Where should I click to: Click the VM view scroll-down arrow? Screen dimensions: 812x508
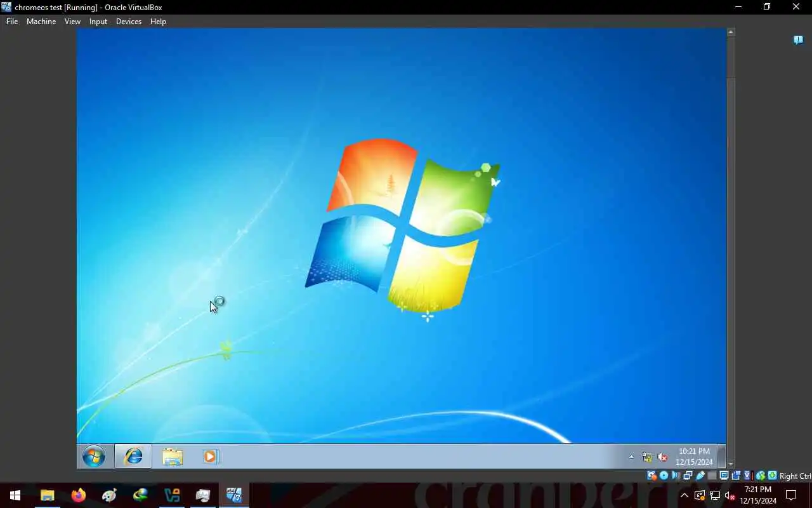(x=731, y=464)
